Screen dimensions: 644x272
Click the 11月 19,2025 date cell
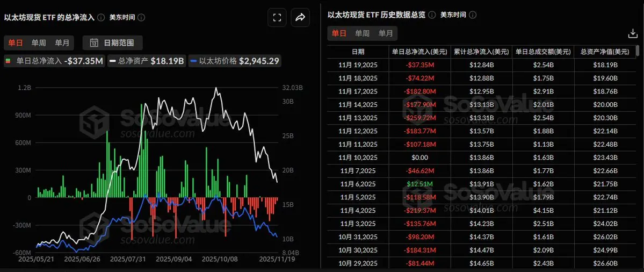click(x=358, y=65)
